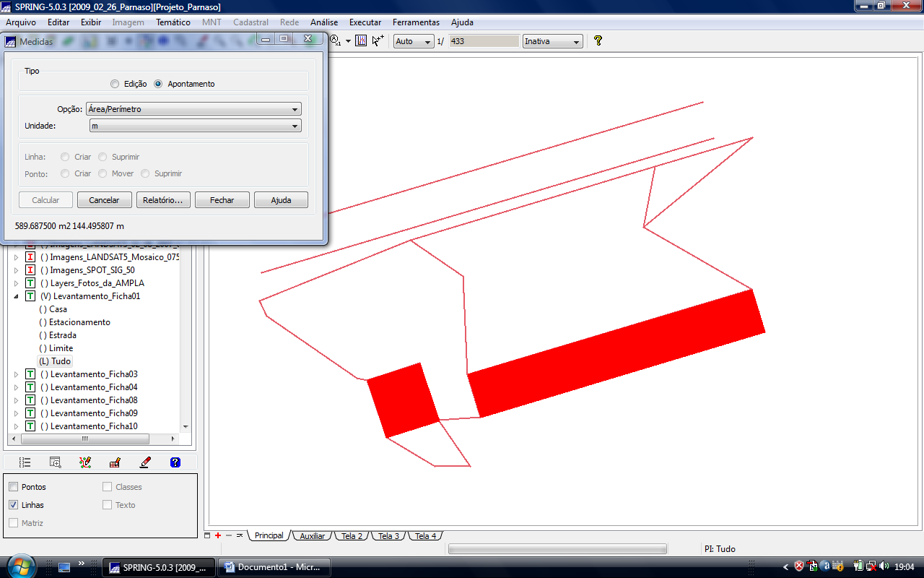Switch to the Tela 2 tab
The width and height of the screenshot is (924, 578).
pos(352,536)
